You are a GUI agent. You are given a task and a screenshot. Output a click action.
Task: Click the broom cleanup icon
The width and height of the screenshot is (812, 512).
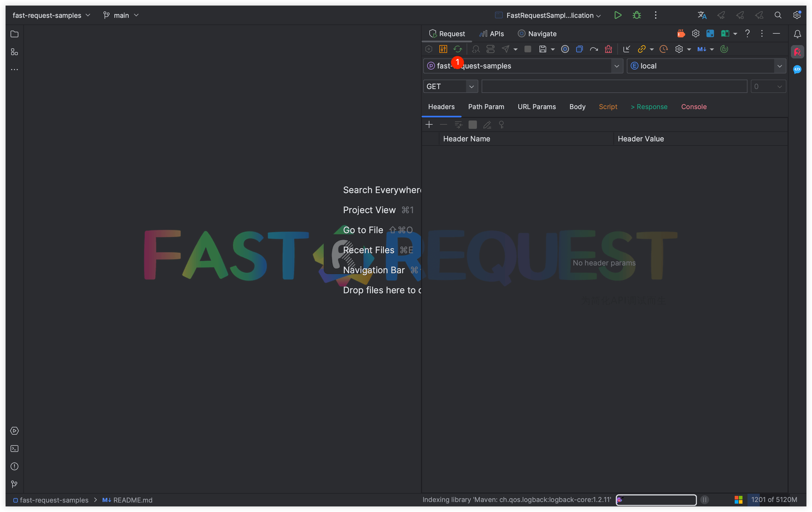tap(608, 49)
